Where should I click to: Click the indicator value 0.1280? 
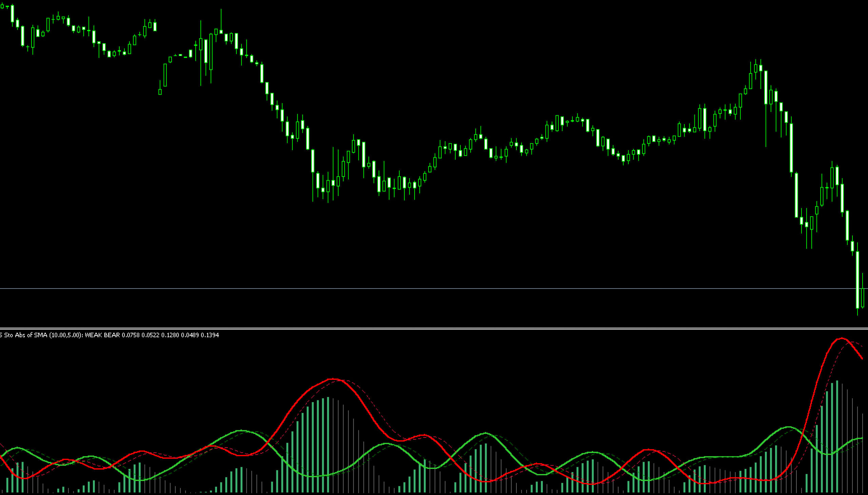tap(170, 335)
